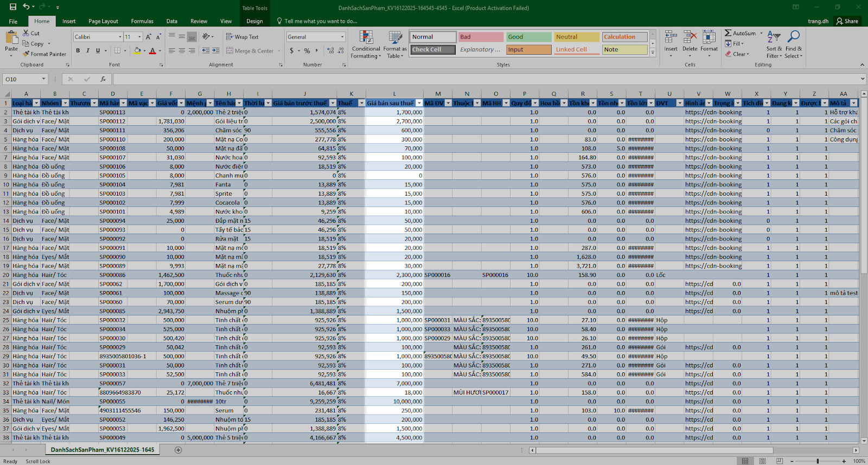
Task: Expand the Name Box dropdown
Action: [x=44, y=79]
